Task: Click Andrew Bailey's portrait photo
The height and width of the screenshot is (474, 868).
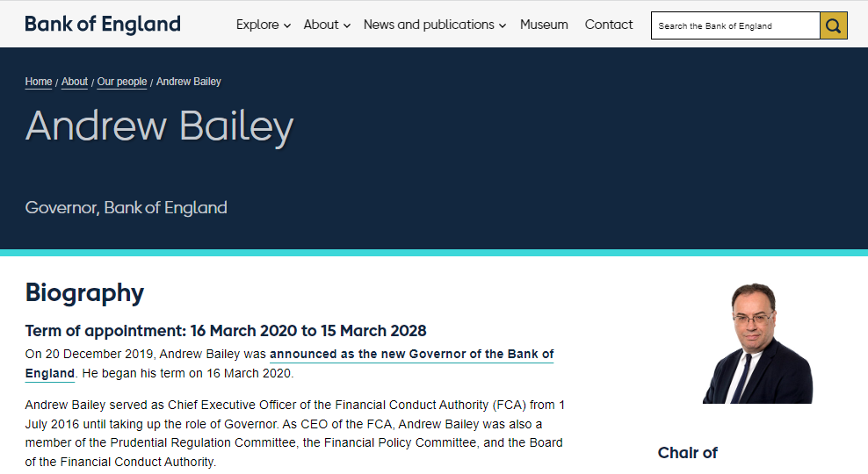Action: [756, 344]
